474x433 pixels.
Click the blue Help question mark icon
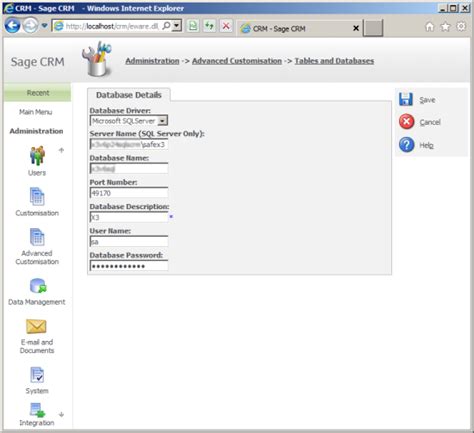pos(407,145)
